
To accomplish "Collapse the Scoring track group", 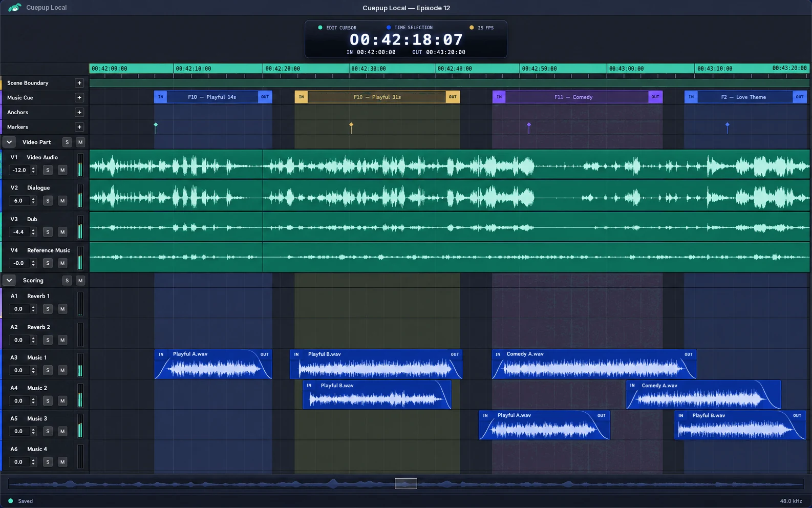I will [9, 280].
